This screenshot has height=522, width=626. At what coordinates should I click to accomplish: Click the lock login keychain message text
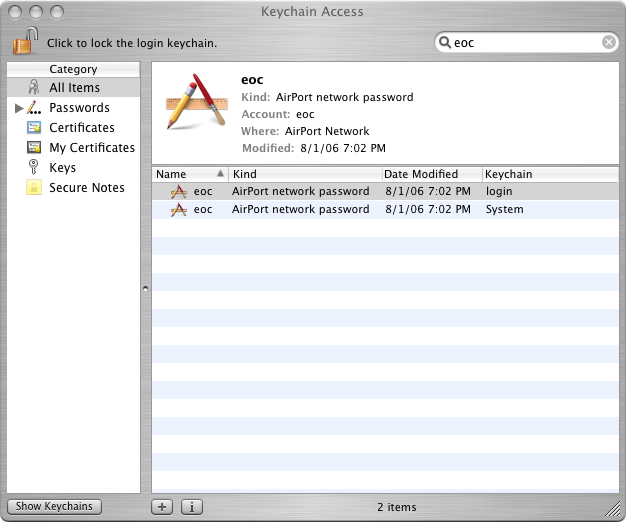[x=132, y=43]
